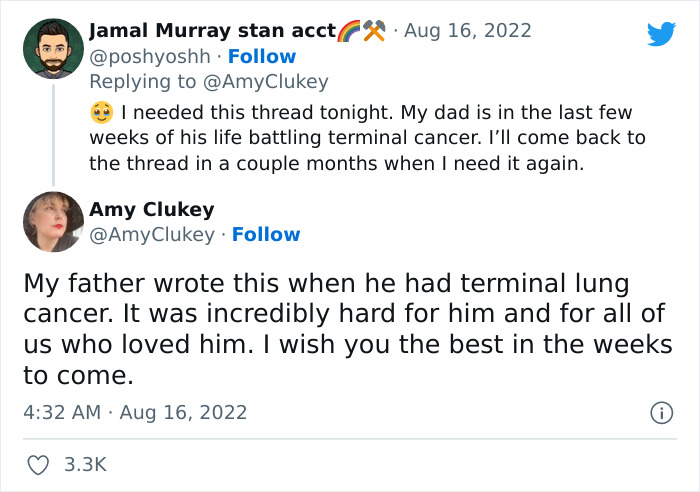Click the hammer and pick emoji
The image size is (700, 492).
374,32
